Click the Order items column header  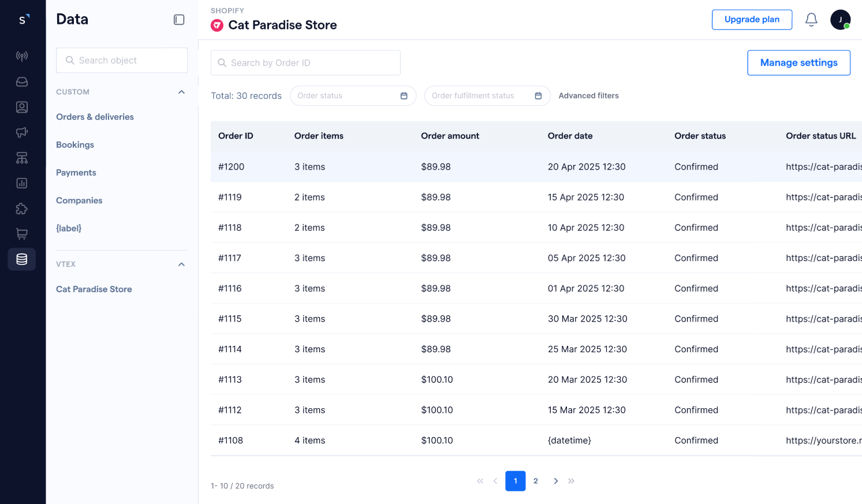(x=319, y=136)
